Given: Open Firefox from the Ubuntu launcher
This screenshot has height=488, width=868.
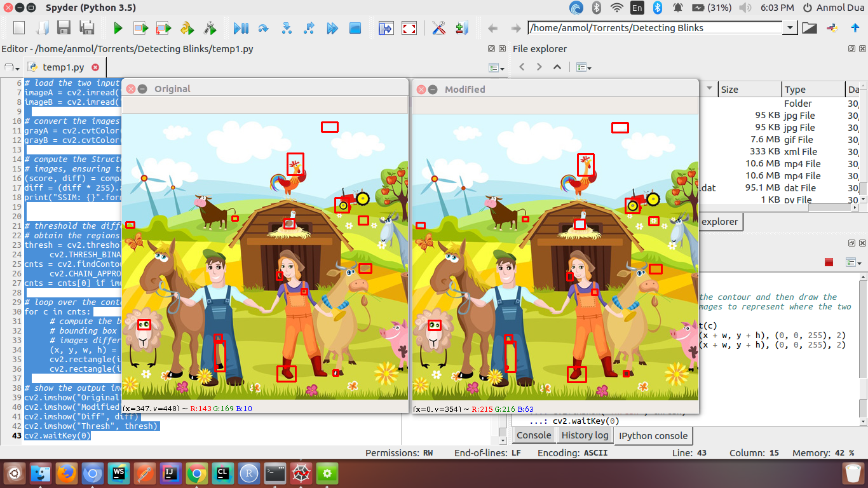Looking at the screenshot, I should click(65, 473).
